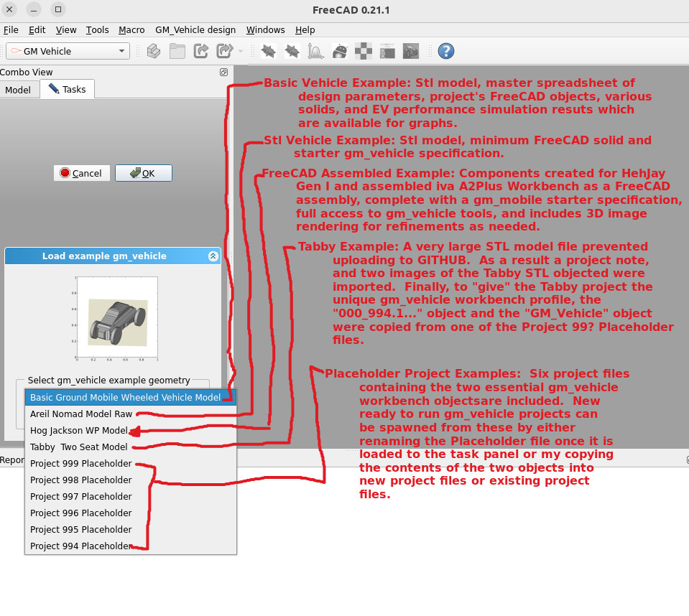The image size is (689, 616).
Task: Click the Part box icon in toolbar
Action: (153, 51)
